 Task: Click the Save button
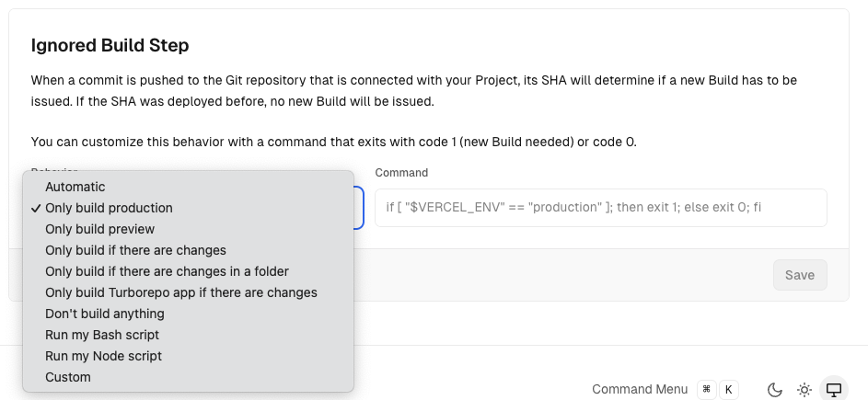pos(800,275)
